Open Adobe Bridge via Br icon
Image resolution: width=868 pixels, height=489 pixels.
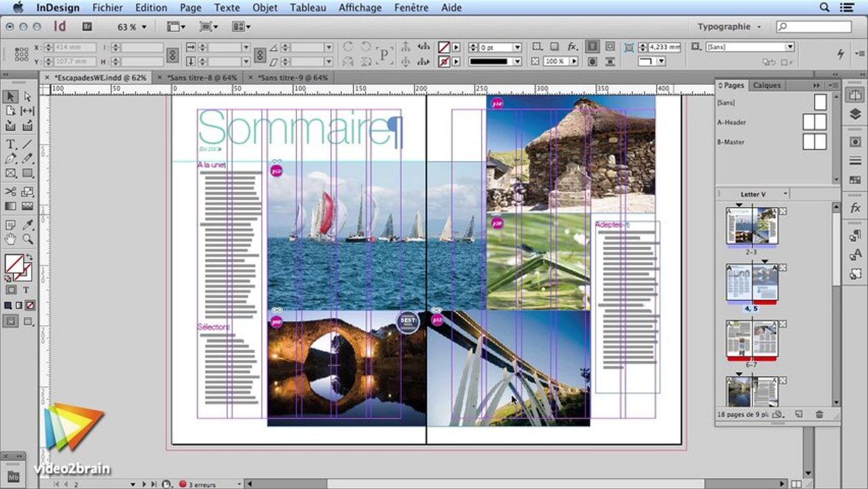click(87, 26)
